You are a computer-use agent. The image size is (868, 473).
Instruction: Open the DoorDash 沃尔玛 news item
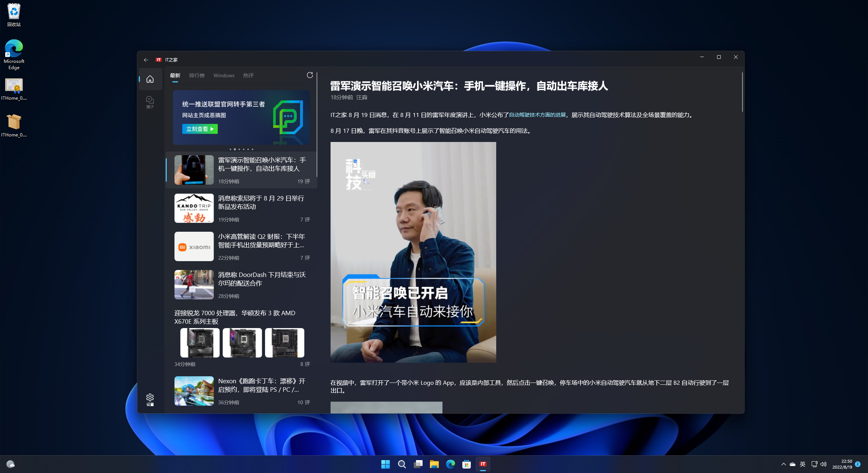241,285
